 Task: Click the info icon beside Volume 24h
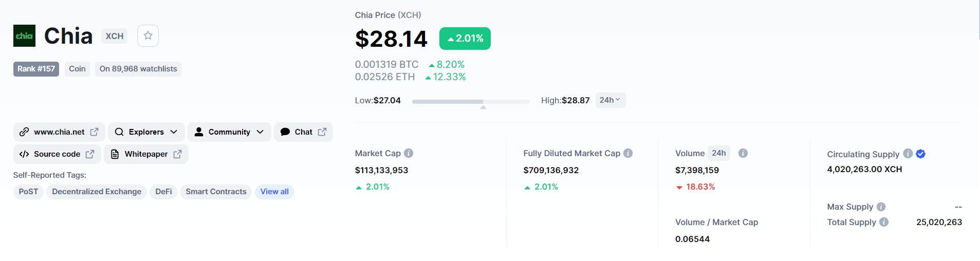pyautogui.click(x=743, y=153)
